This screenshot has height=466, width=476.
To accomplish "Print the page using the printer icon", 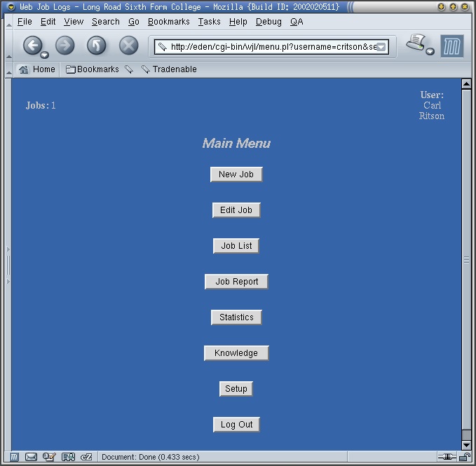I will point(416,43).
